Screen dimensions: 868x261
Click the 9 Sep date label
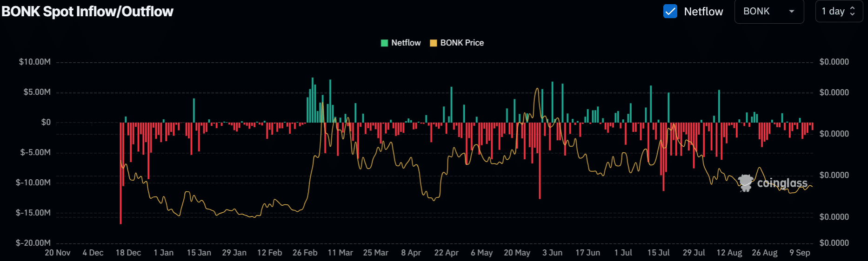click(800, 253)
